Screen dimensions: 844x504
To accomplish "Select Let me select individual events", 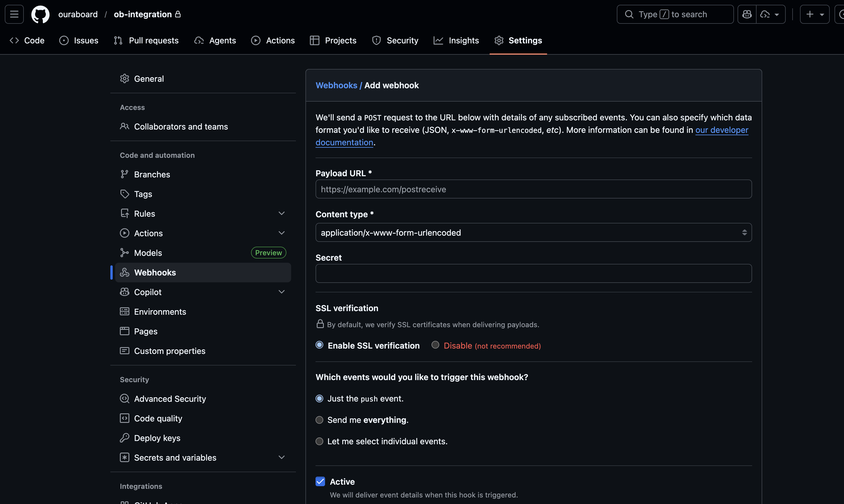I will (x=319, y=441).
